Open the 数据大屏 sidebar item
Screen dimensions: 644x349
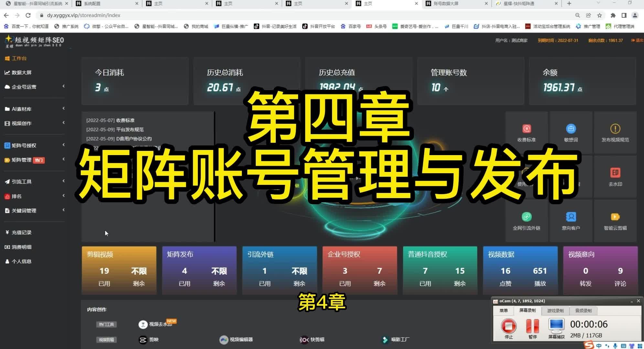[21, 72]
